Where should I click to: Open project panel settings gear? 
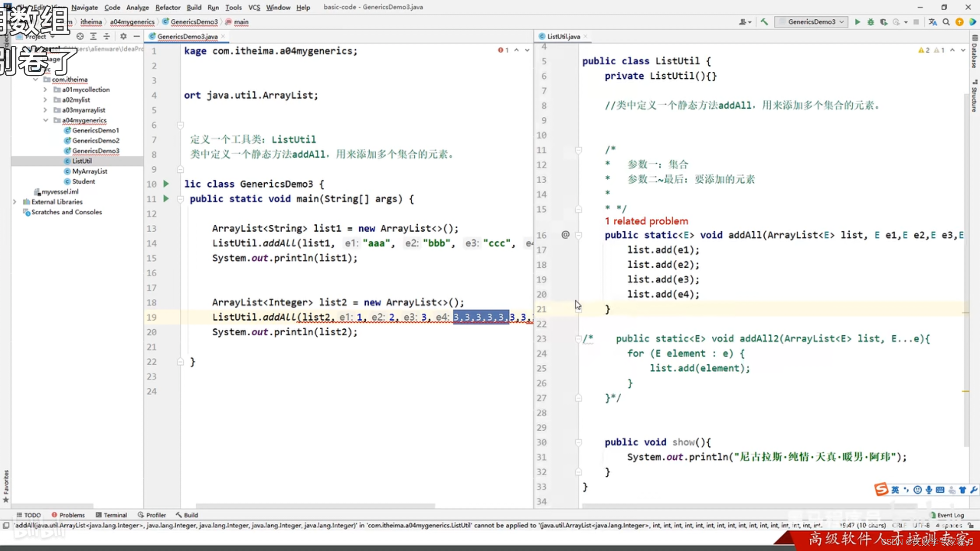click(123, 36)
